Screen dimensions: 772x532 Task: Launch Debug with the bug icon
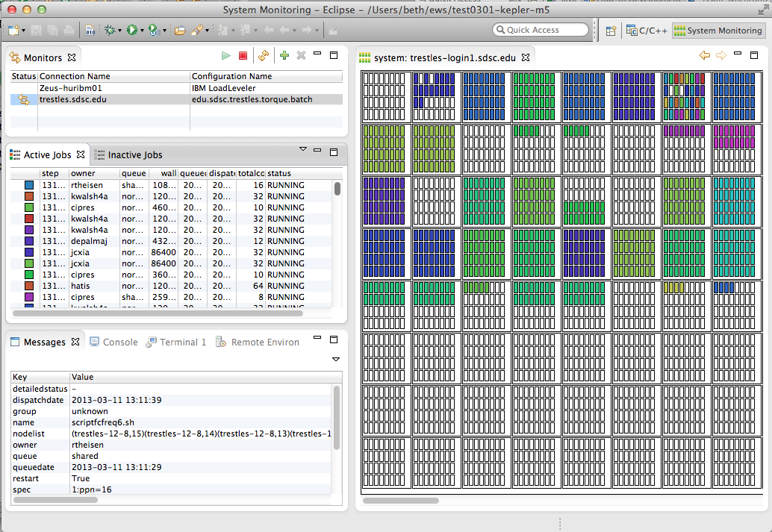coord(110,31)
